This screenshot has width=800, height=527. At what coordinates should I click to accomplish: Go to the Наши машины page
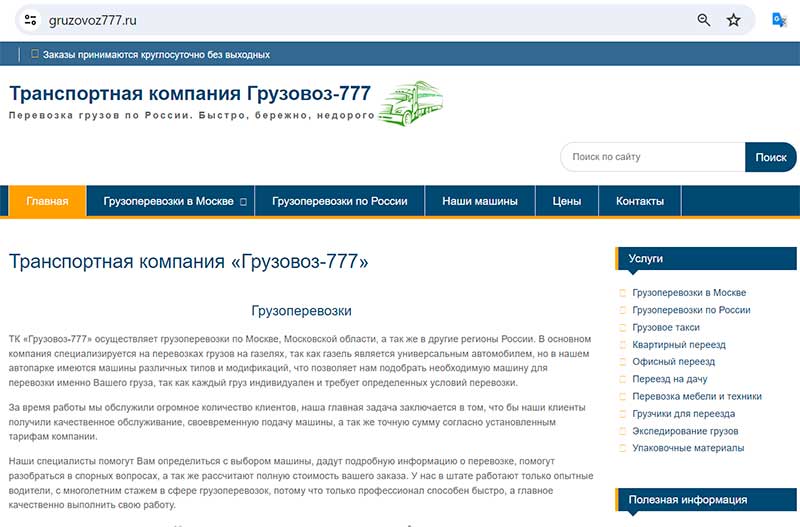point(480,201)
